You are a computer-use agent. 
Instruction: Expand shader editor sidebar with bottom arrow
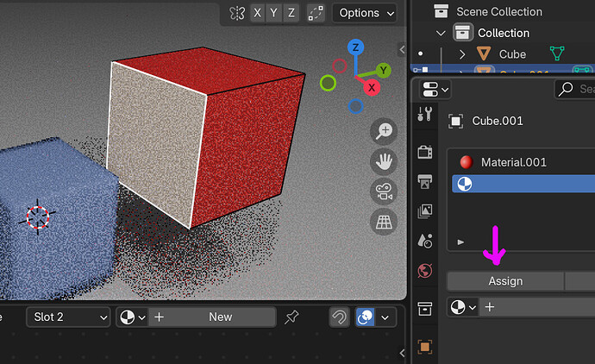coord(402,353)
